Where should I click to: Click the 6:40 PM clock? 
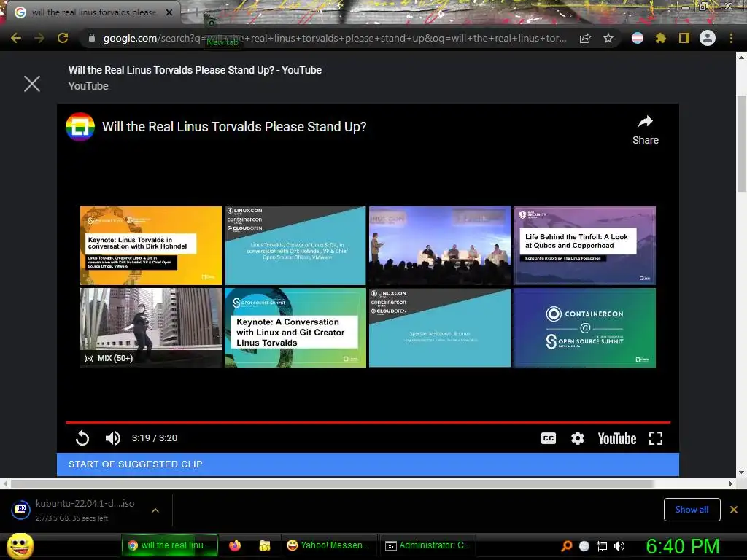682,546
